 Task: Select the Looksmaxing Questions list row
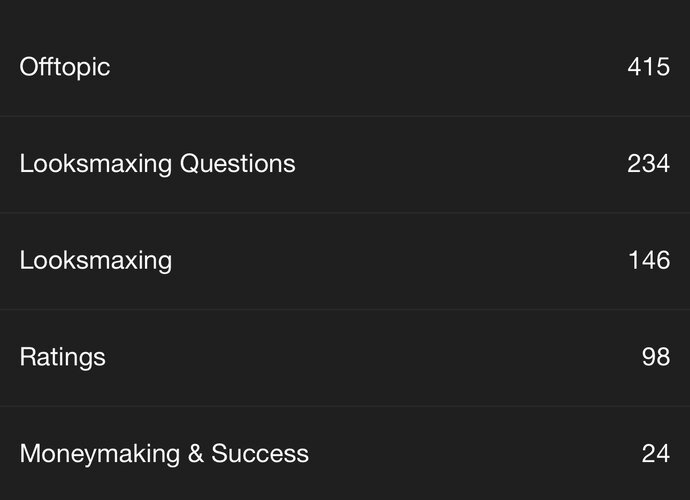pyautogui.click(x=345, y=163)
